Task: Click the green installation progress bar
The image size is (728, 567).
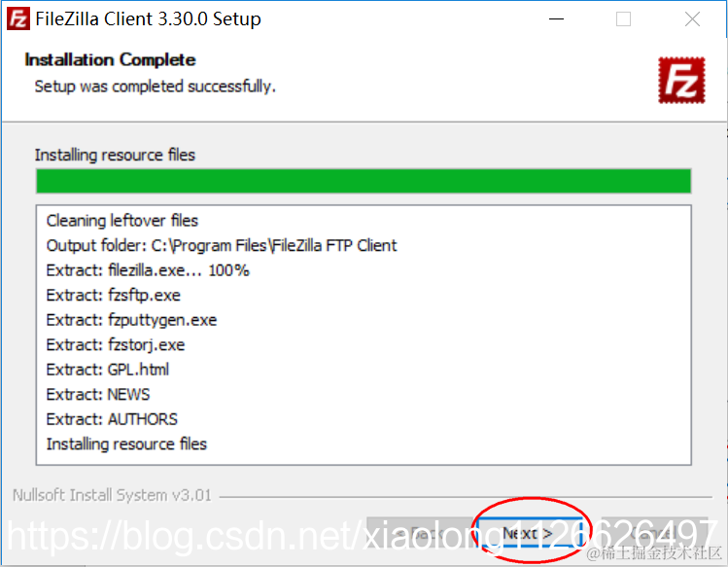Action: (364, 181)
